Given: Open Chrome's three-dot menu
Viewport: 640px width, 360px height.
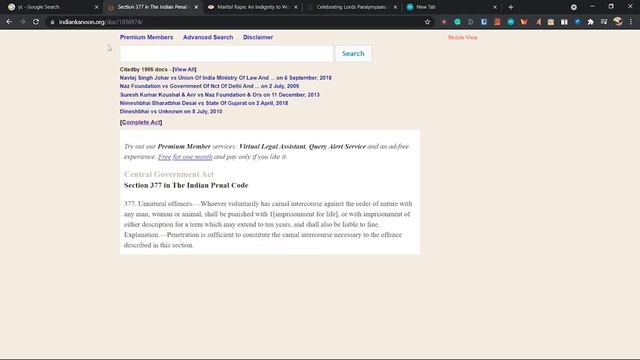Looking at the screenshot, I should tap(631, 22).
